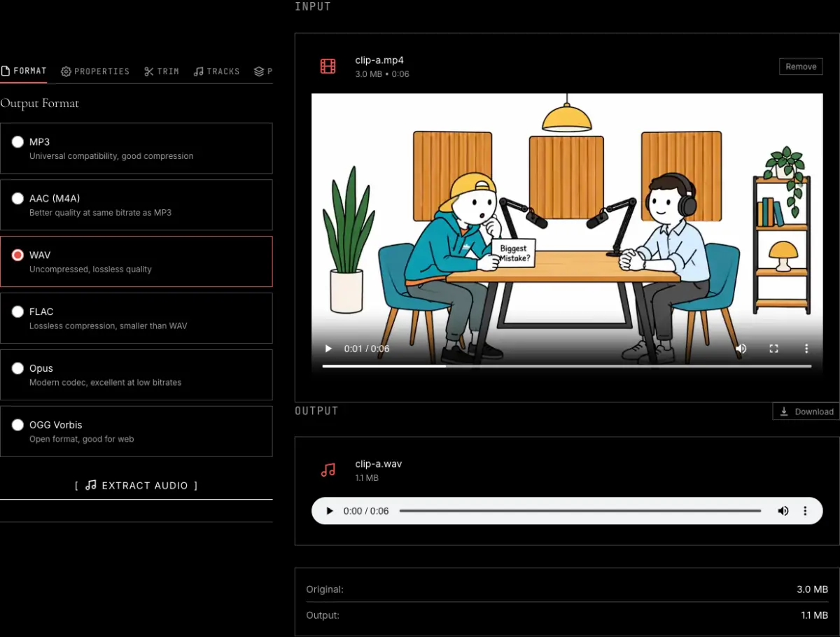Click the Output Format heading
840x637 pixels.
40,104
